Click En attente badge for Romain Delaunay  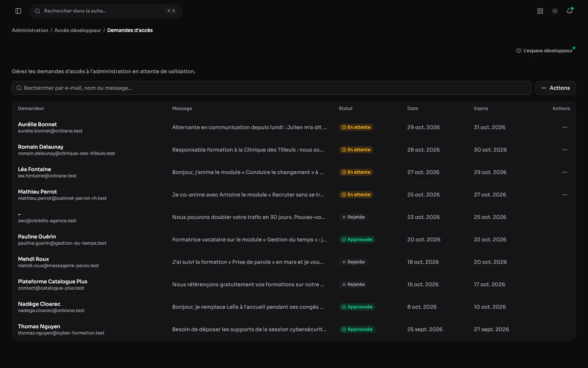click(356, 150)
